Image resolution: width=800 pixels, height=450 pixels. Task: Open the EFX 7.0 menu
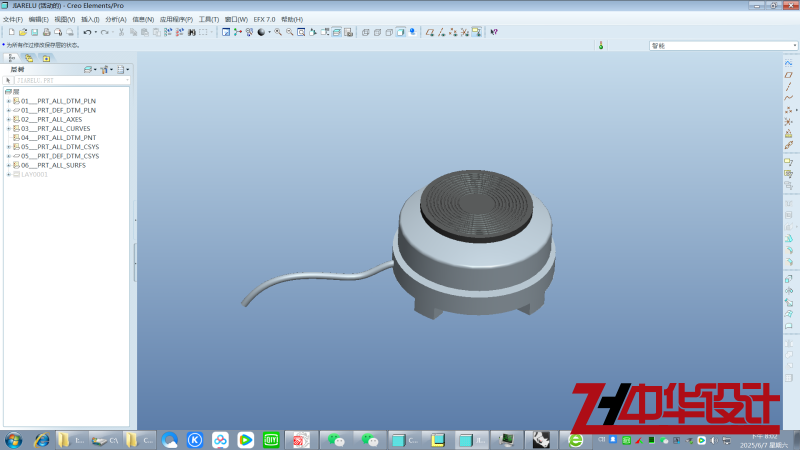pyautogui.click(x=264, y=19)
